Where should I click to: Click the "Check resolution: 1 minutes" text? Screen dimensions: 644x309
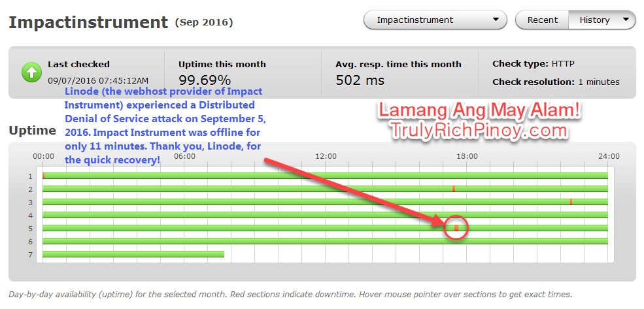tap(556, 82)
